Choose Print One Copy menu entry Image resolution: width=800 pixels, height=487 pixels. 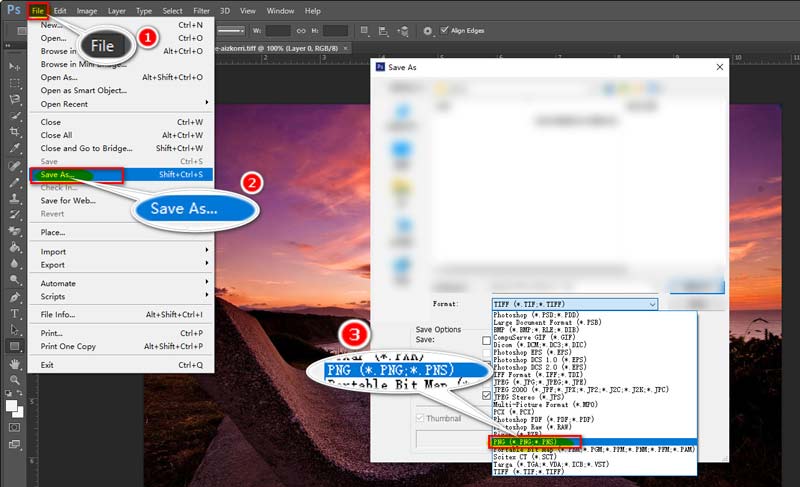pos(121,346)
